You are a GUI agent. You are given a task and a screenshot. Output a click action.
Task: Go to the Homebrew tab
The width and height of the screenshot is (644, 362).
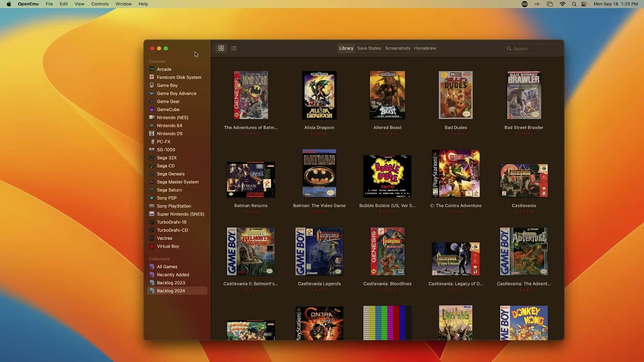(x=425, y=48)
